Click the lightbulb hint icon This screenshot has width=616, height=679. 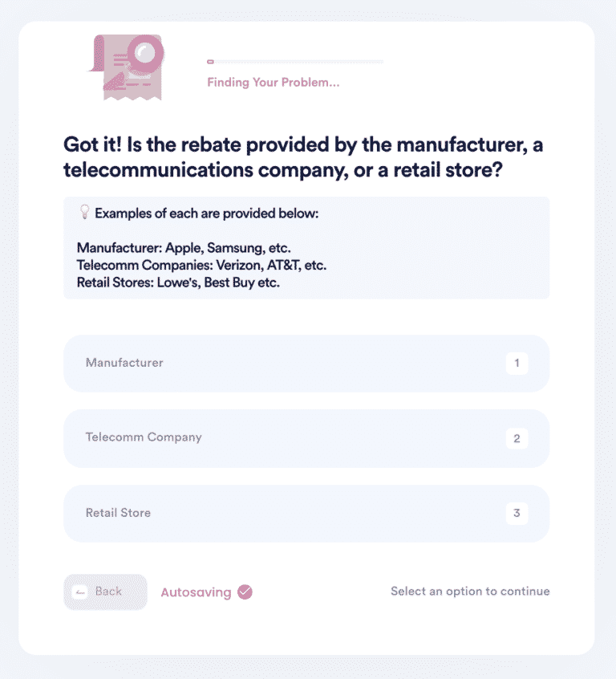point(84,213)
